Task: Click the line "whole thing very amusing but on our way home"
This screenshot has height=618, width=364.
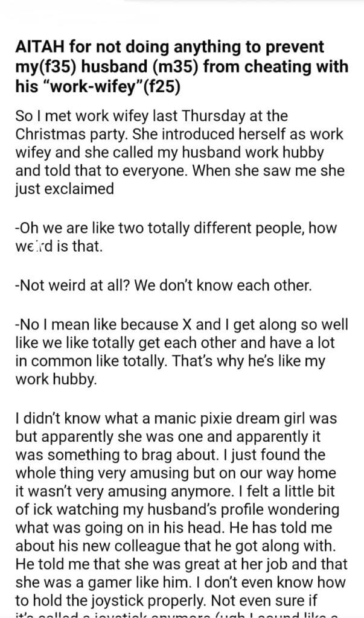Action: click(176, 473)
